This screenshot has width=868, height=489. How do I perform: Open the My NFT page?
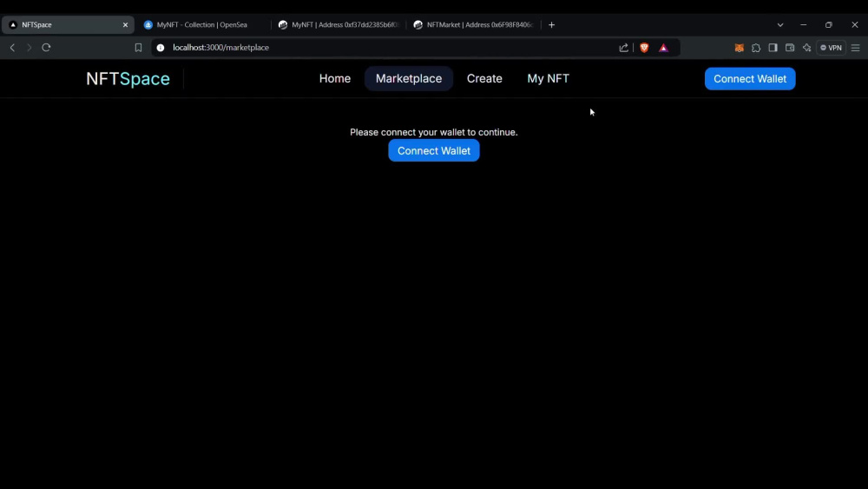[548, 79]
